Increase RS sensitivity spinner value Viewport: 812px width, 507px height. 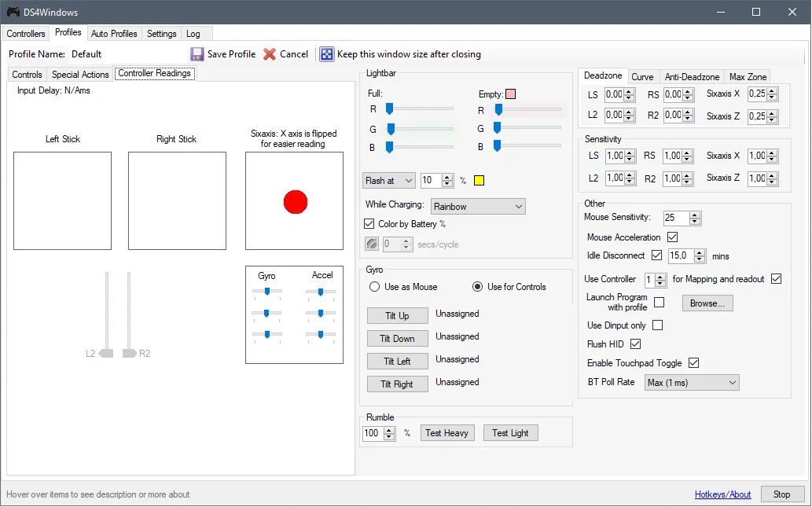(x=687, y=152)
